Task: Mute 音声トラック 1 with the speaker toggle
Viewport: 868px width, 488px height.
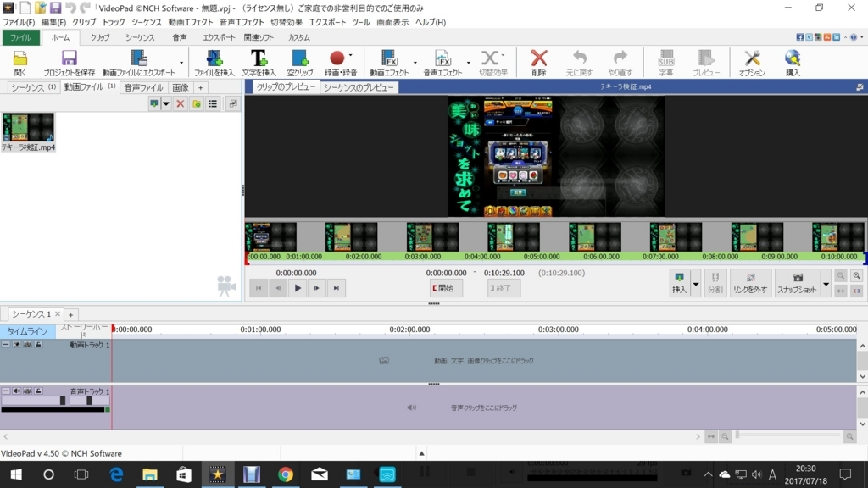Action: click(17, 391)
